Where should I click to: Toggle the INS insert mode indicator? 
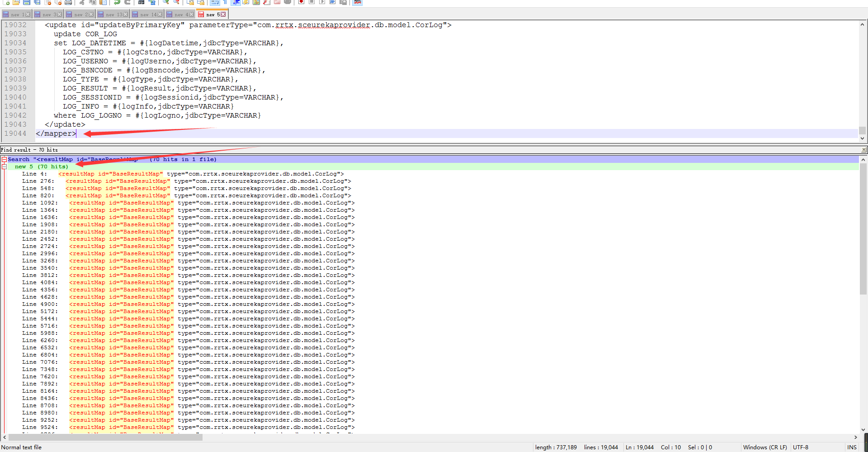point(852,447)
